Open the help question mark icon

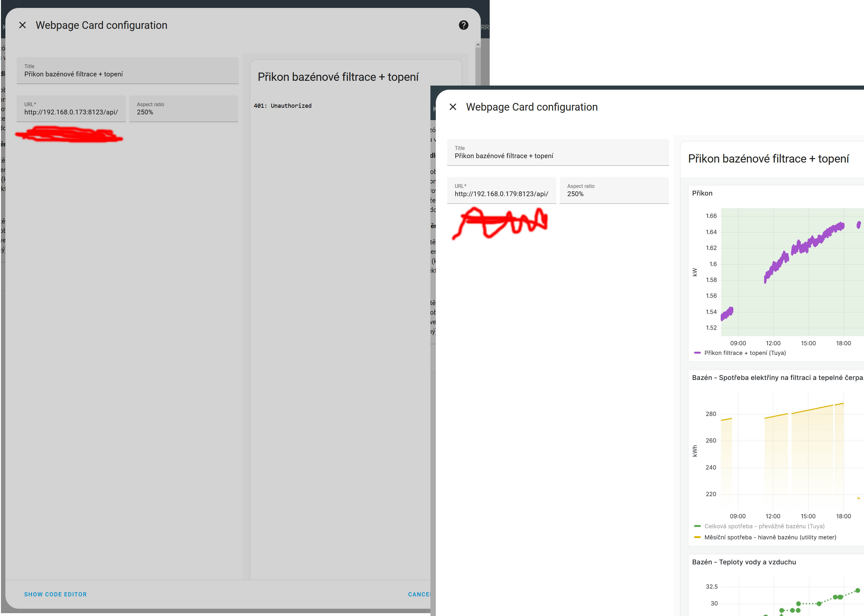[463, 25]
